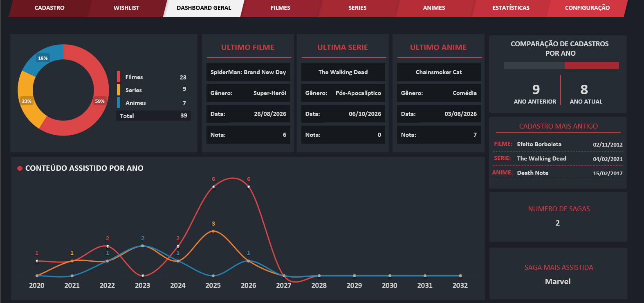Click the "NUMERO DE SAGAS" heading

[559, 209]
